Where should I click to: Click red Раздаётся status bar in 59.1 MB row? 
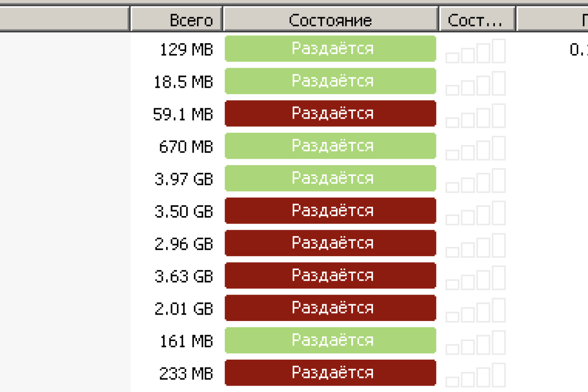coord(330,113)
